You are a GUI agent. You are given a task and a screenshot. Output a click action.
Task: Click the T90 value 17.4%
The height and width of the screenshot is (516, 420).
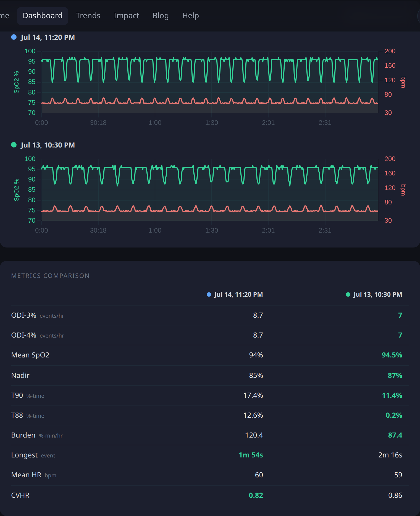coord(253,395)
